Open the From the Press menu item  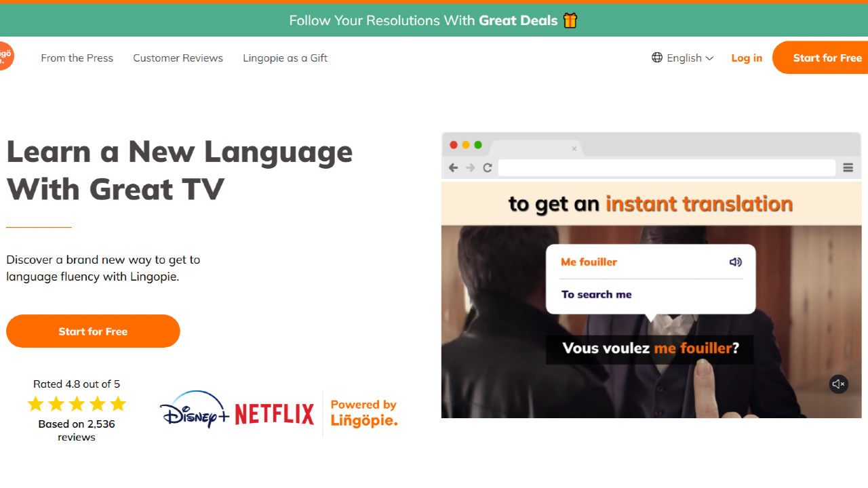point(77,58)
